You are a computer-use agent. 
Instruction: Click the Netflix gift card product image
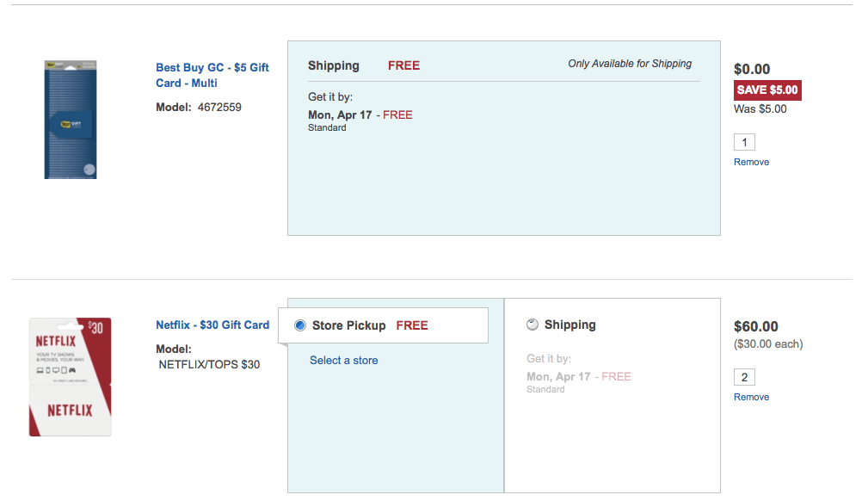pyautogui.click(x=70, y=376)
